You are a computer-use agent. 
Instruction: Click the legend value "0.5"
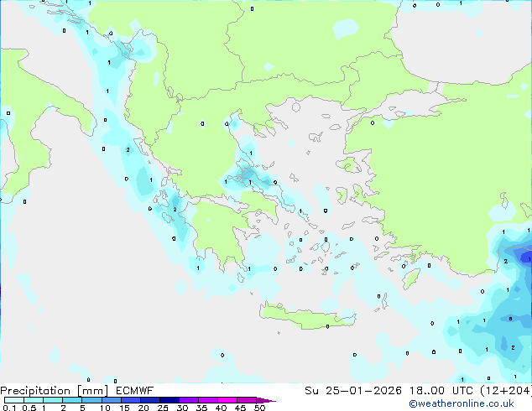click(29, 408)
